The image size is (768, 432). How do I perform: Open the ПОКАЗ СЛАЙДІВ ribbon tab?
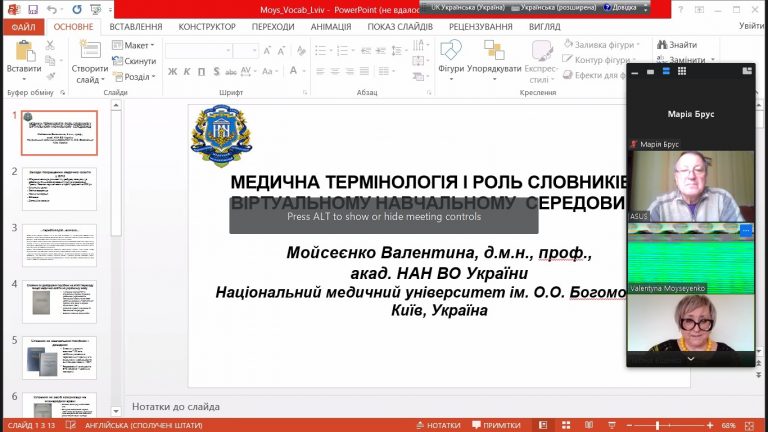tap(400, 27)
